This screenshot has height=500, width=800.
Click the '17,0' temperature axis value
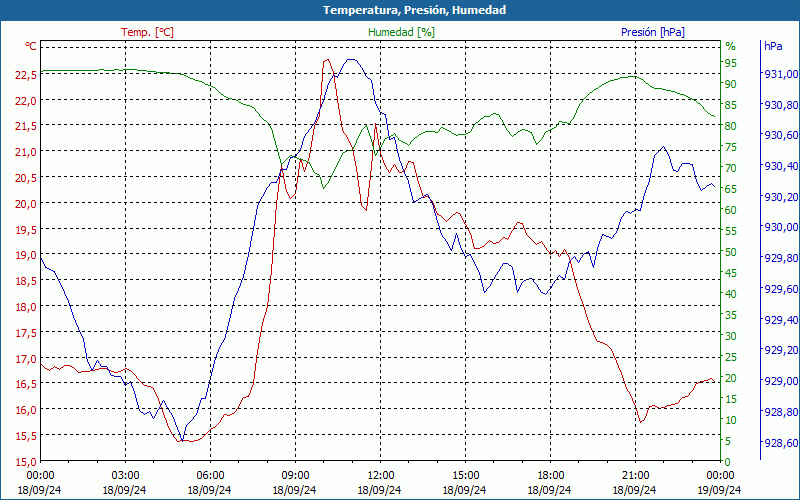click(26, 359)
